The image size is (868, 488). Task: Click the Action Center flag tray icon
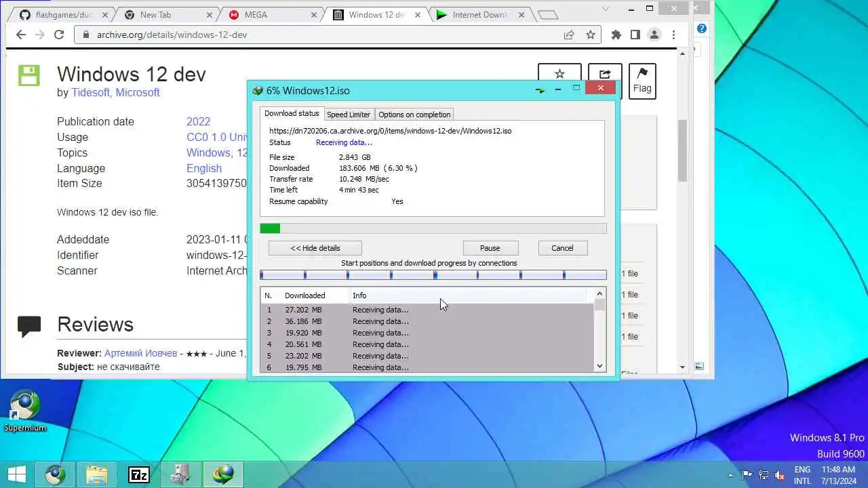pyautogui.click(x=747, y=475)
